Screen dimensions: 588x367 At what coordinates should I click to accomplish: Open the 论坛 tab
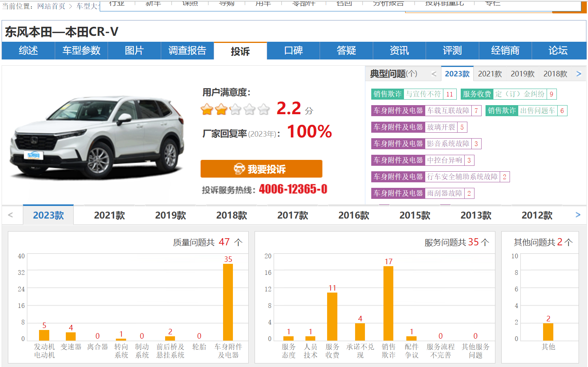click(558, 50)
